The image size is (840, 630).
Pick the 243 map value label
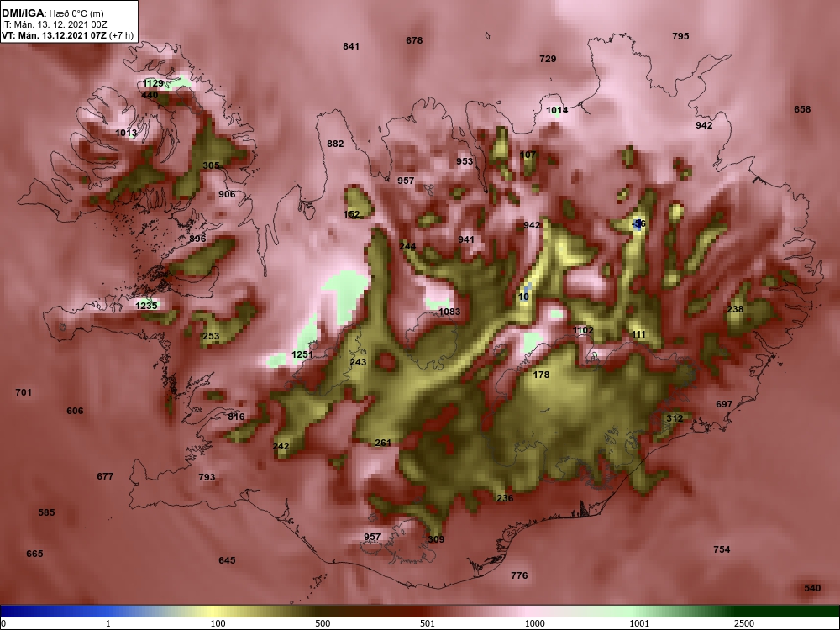(358, 362)
